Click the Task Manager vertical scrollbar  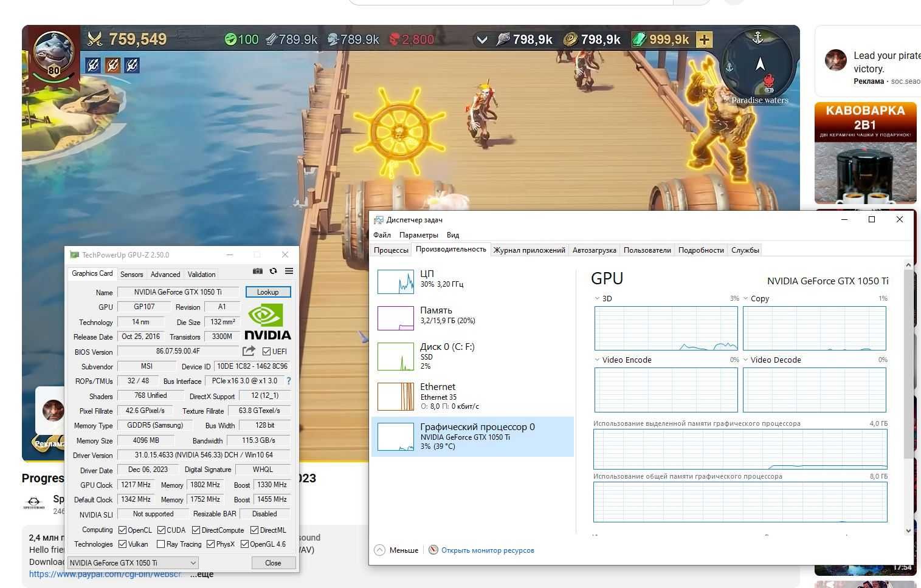[x=908, y=398]
